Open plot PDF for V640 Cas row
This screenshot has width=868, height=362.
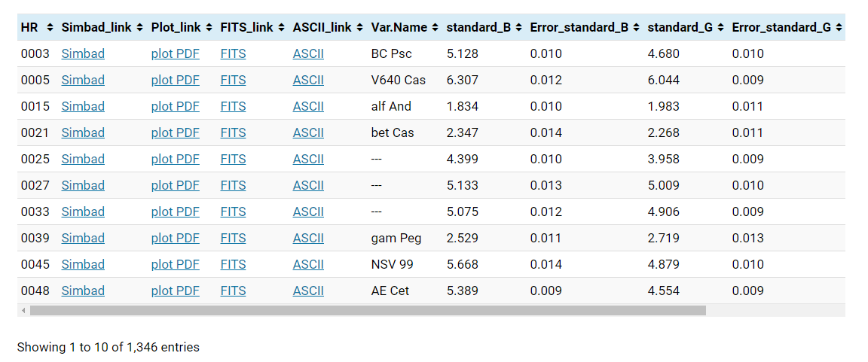pyautogui.click(x=175, y=80)
